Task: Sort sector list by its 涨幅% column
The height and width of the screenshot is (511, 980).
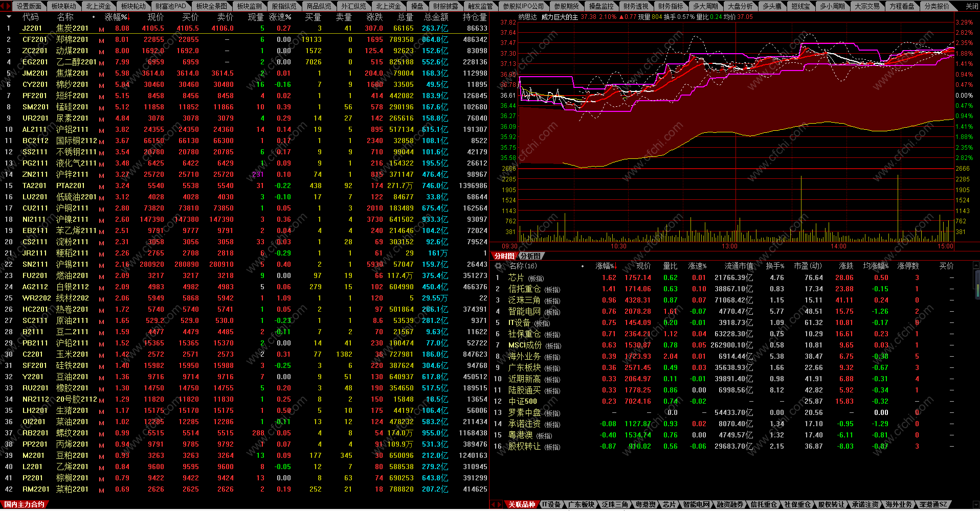Action: point(606,266)
